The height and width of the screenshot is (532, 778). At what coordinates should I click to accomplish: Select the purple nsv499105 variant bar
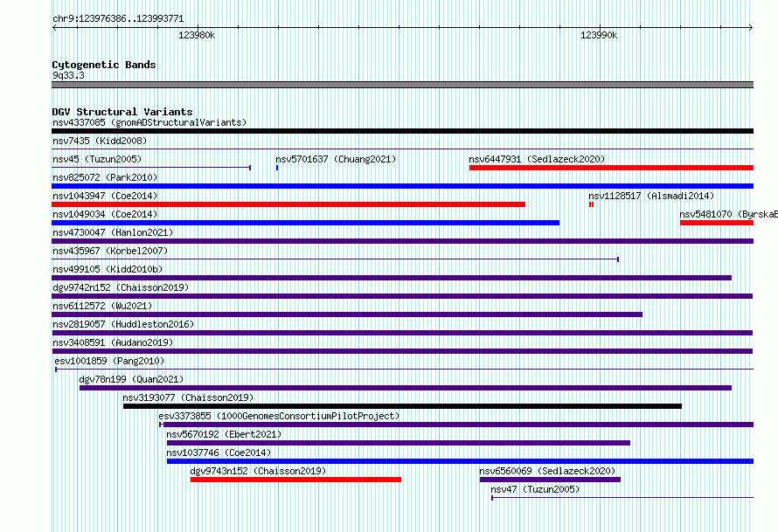coord(392,278)
